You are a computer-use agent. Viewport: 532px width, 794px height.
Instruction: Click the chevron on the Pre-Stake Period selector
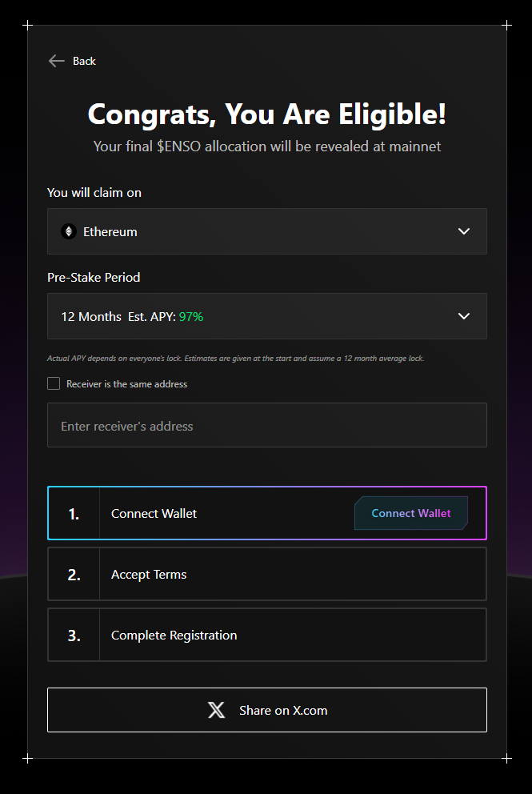click(x=464, y=316)
